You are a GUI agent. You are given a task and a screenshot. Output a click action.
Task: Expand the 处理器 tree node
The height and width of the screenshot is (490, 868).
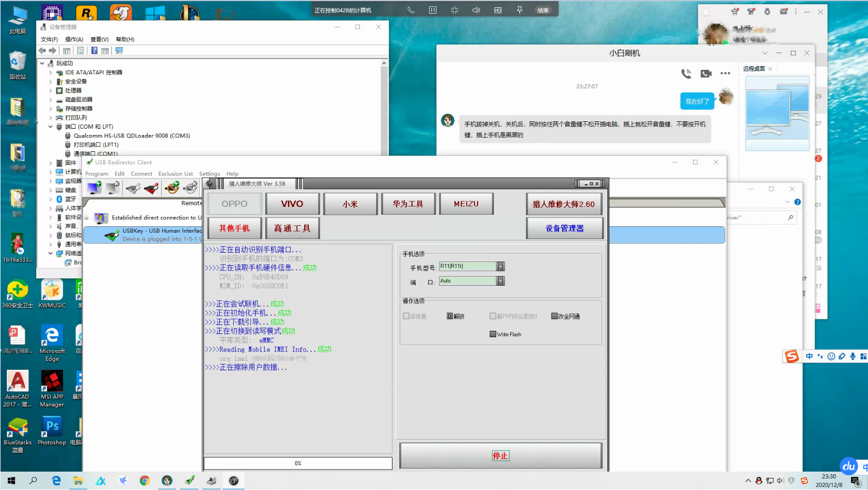coord(51,90)
